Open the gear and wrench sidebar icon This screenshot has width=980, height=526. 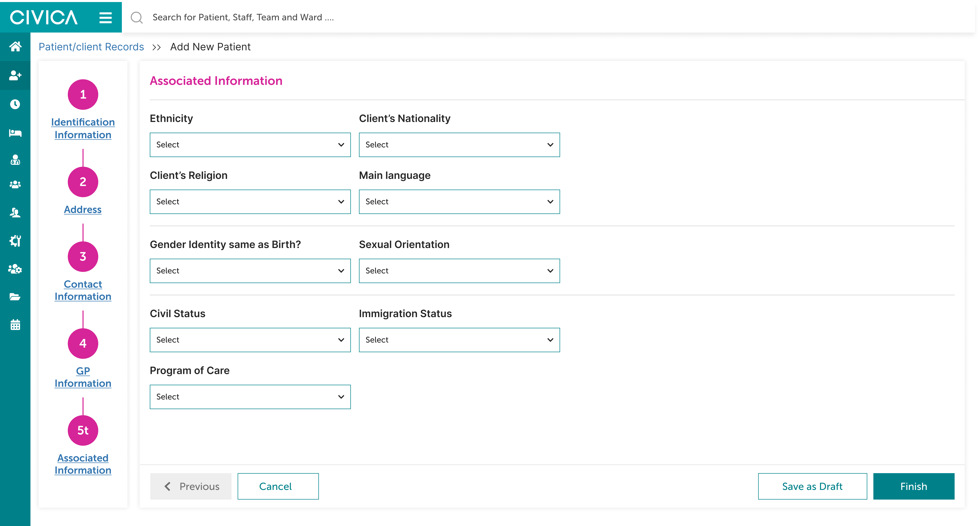(x=15, y=241)
